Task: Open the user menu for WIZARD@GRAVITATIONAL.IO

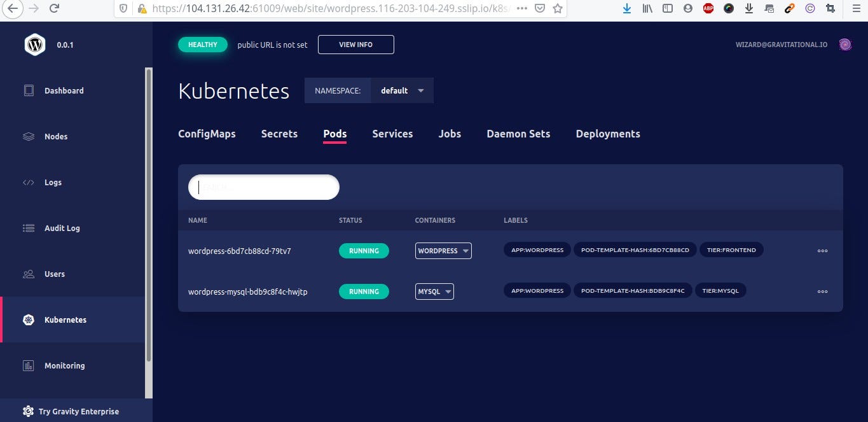Action: 782,45
